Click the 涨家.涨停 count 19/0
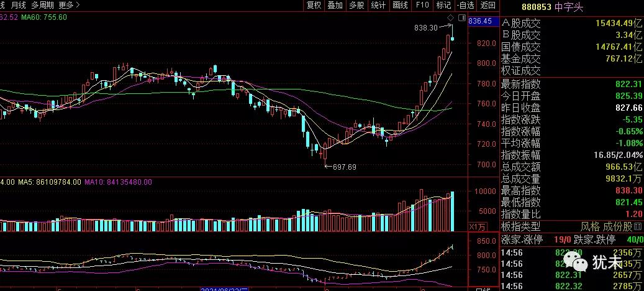Viewport: 644px width, 291px height. tap(562, 239)
